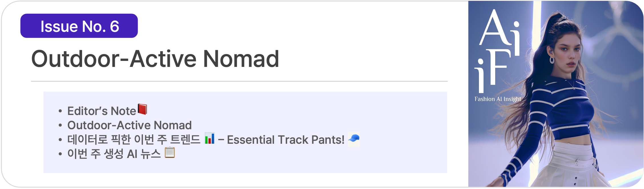Click the large Outdoor-Active Nomad headline
644x189 pixels.
pos(155,59)
